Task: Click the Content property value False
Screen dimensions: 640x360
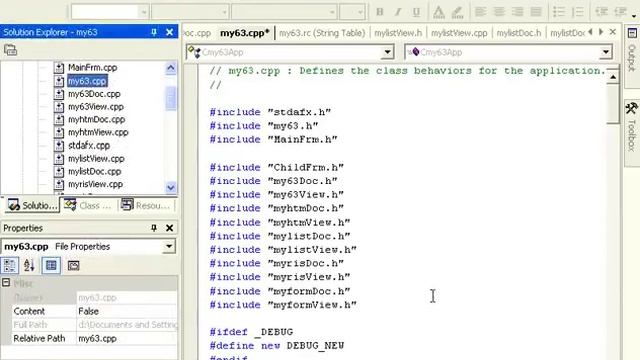Action: (x=127, y=311)
